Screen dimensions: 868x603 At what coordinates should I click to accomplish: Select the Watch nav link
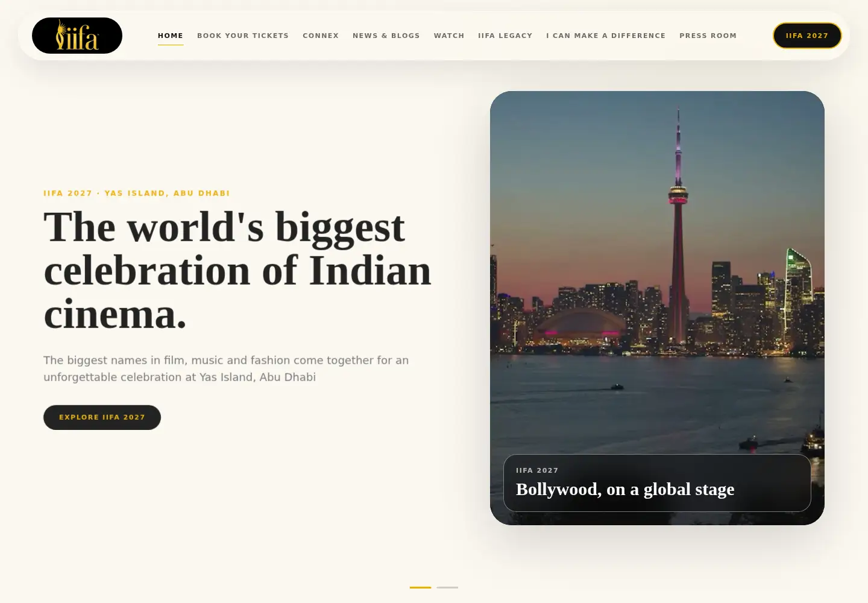click(x=449, y=36)
